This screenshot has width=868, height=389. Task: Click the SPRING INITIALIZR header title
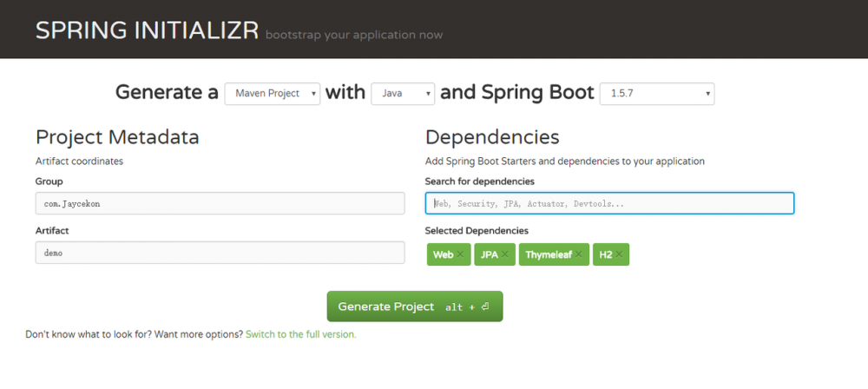[x=147, y=31]
